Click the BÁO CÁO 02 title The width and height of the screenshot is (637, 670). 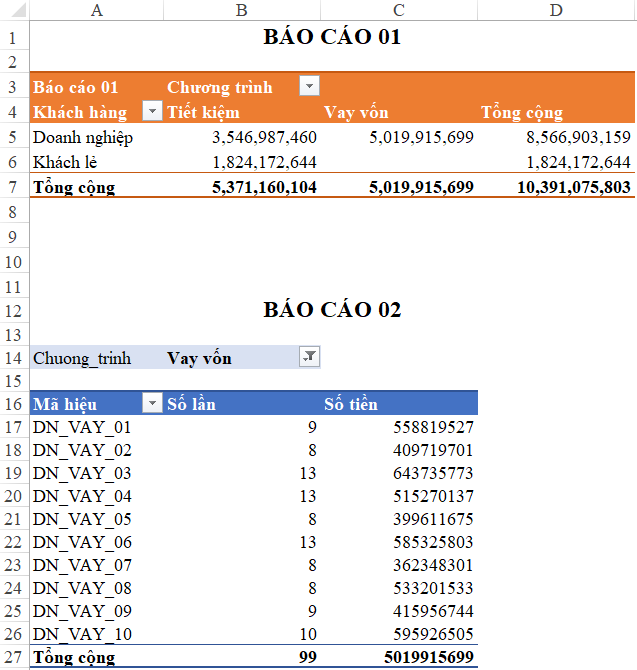click(332, 309)
